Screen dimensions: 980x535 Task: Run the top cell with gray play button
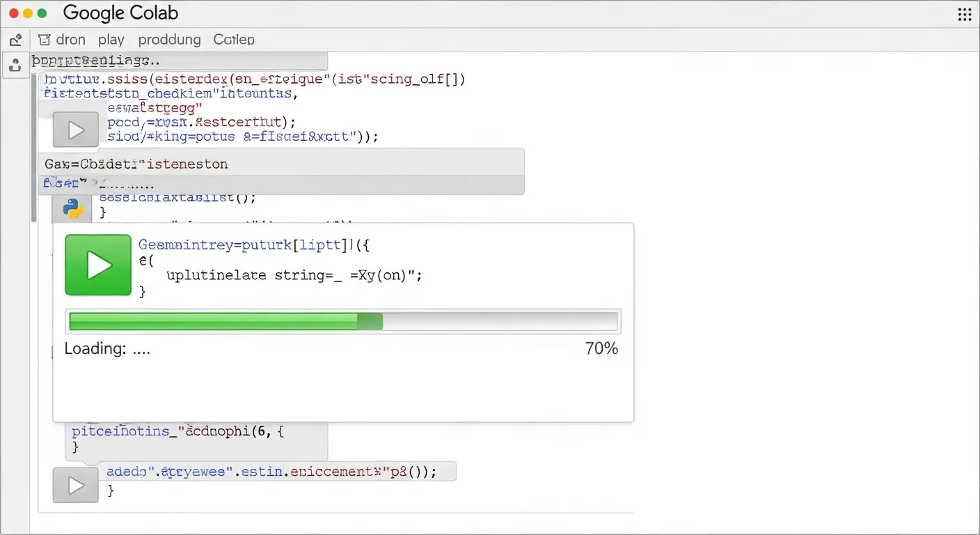click(75, 130)
